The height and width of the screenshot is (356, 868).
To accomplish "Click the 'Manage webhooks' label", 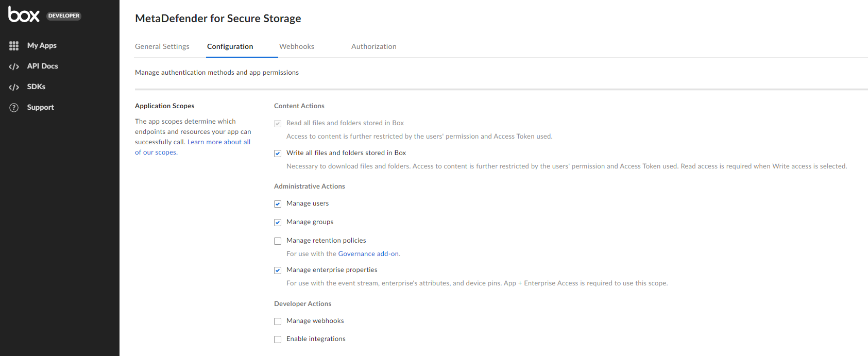I will tap(315, 320).
